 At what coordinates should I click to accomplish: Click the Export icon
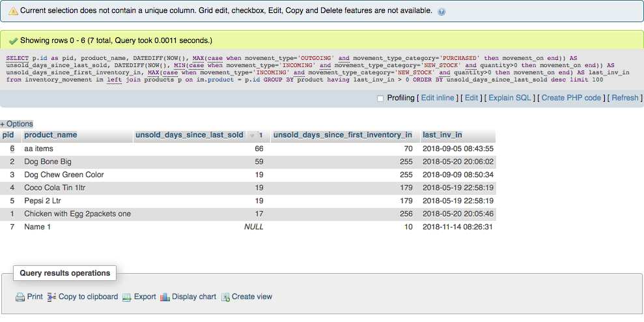(x=127, y=297)
